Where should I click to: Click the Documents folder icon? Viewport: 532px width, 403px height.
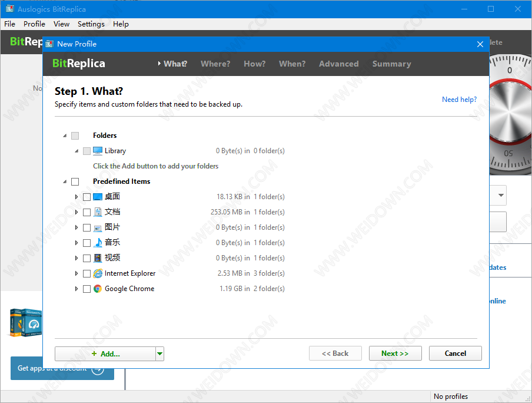tap(98, 212)
